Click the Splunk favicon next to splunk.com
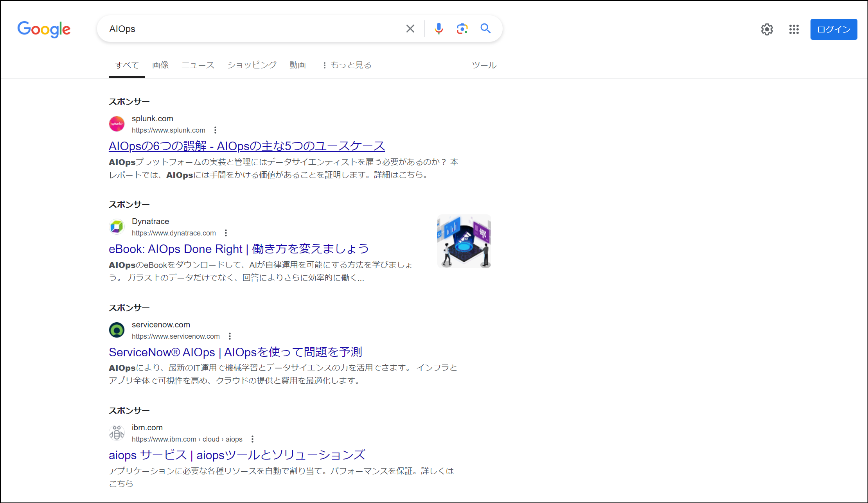868x503 pixels. coord(117,124)
